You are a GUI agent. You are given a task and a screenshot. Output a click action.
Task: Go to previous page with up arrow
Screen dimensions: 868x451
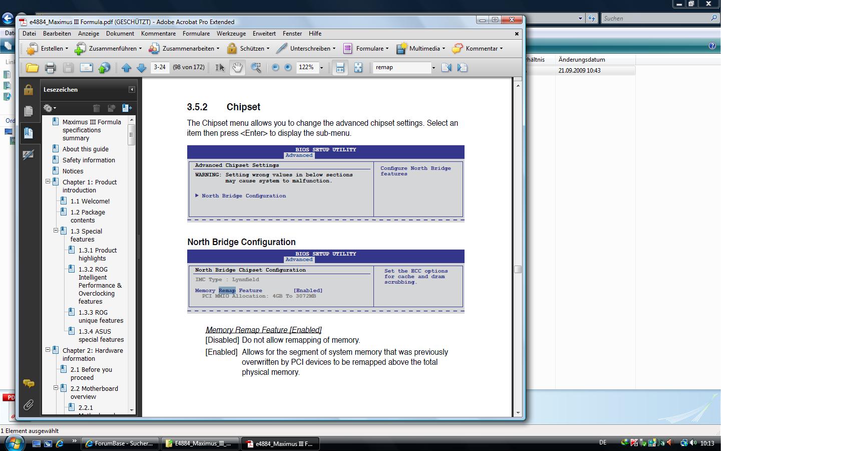tap(126, 68)
